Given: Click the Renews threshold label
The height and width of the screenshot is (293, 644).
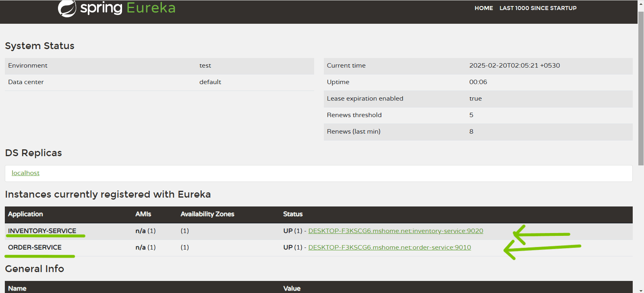Looking at the screenshot, I should coord(354,115).
